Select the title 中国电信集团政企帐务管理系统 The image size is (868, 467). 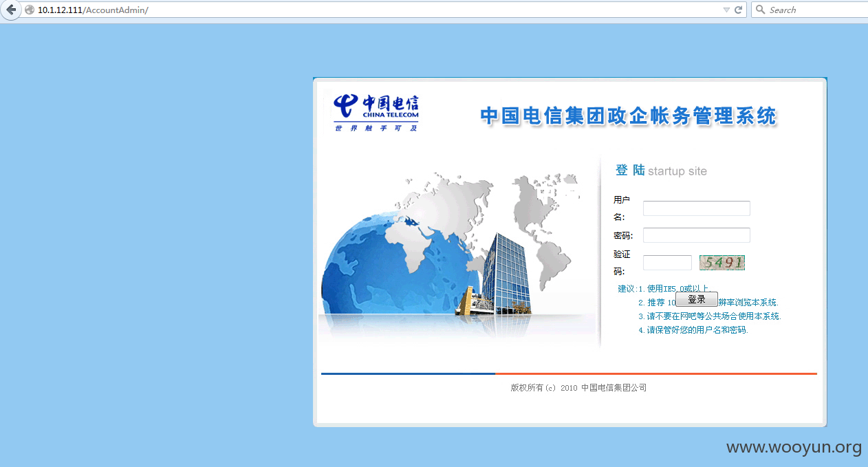628,116
